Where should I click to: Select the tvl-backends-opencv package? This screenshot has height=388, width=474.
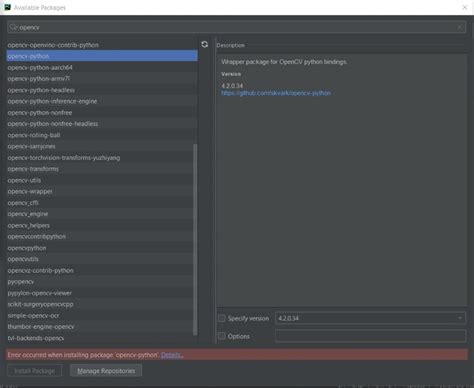tap(100, 338)
